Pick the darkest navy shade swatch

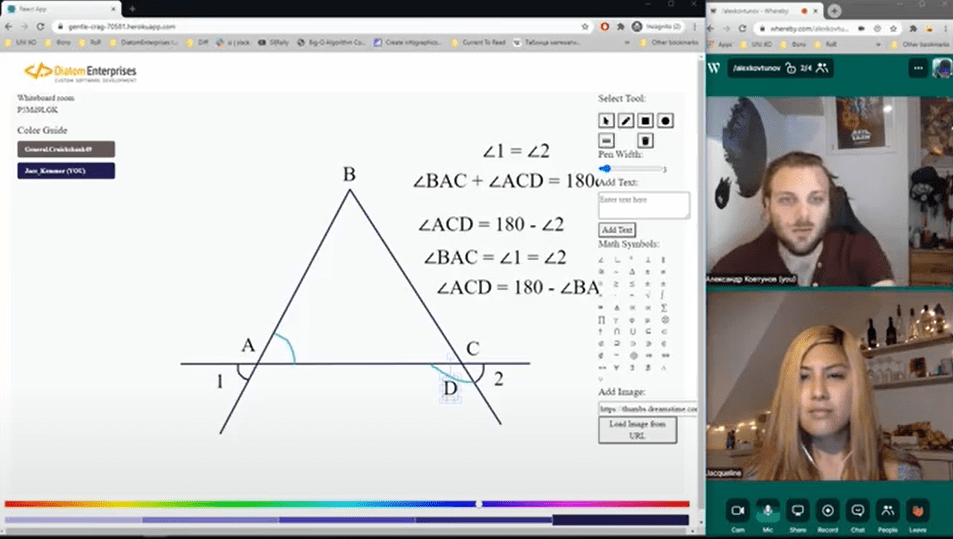tap(620, 520)
